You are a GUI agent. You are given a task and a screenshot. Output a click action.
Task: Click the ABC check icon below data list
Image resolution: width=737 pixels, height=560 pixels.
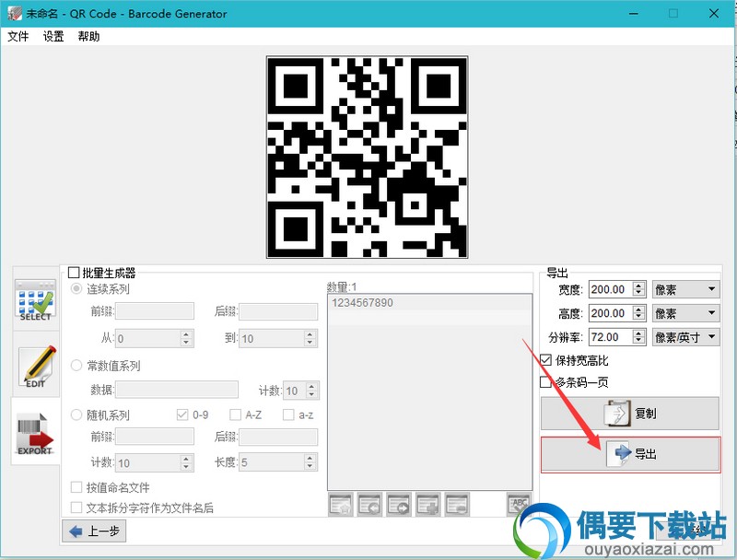point(519,504)
